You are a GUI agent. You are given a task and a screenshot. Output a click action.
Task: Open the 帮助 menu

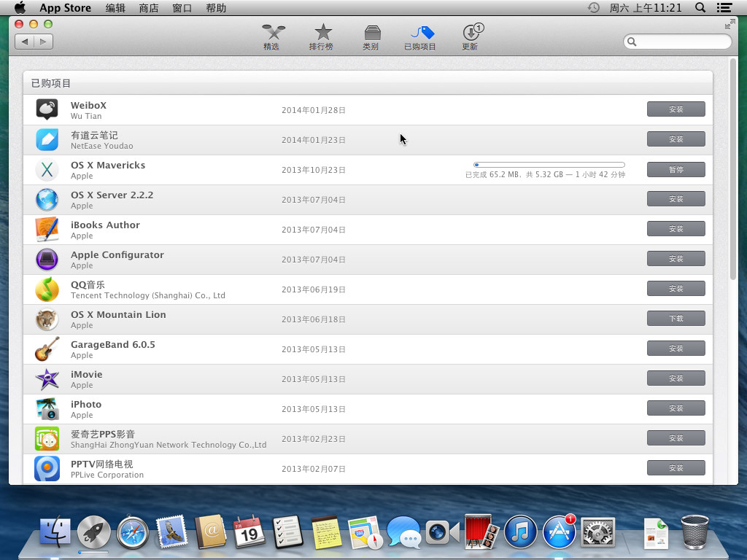(216, 8)
